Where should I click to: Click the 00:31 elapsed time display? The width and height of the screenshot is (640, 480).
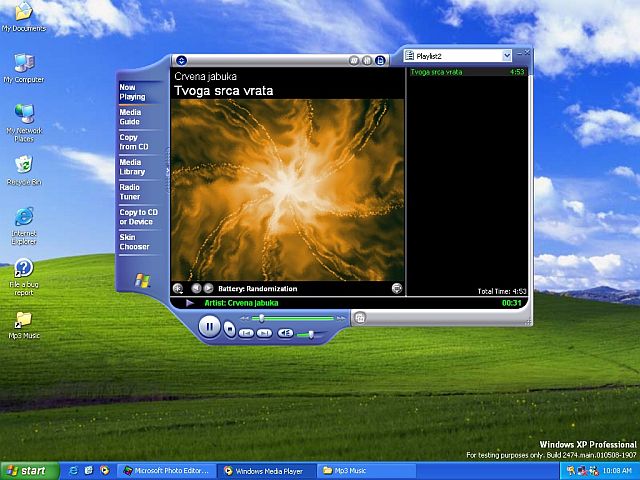512,303
